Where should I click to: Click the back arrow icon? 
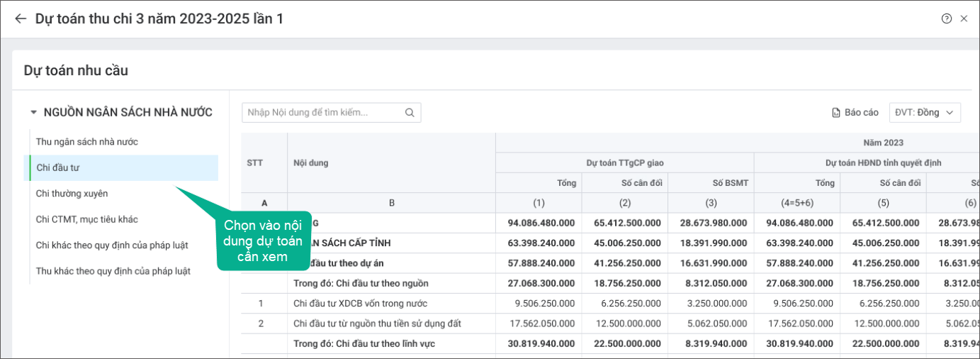[x=21, y=19]
